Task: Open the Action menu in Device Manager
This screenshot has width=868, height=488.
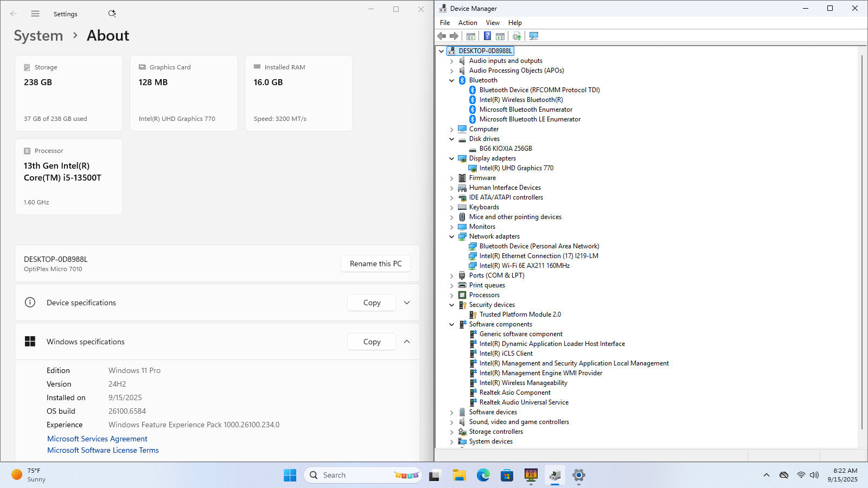Action: pos(468,23)
